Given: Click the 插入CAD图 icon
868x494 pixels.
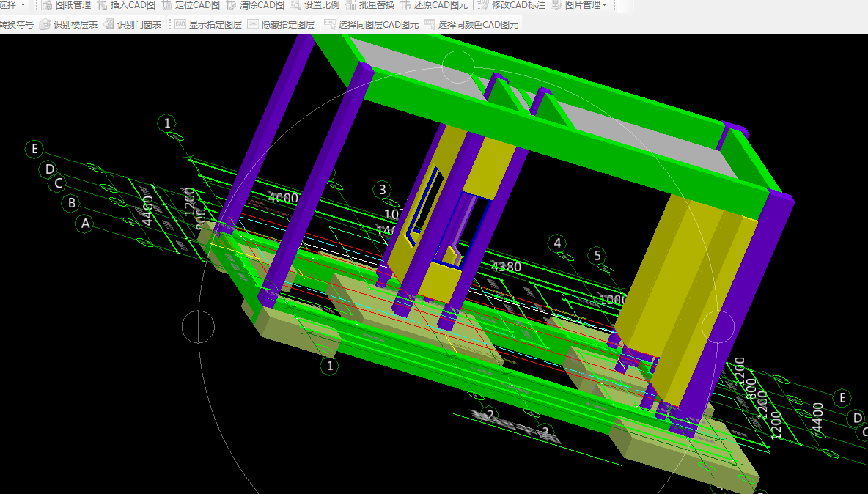Looking at the screenshot, I should click(x=102, y=5).
